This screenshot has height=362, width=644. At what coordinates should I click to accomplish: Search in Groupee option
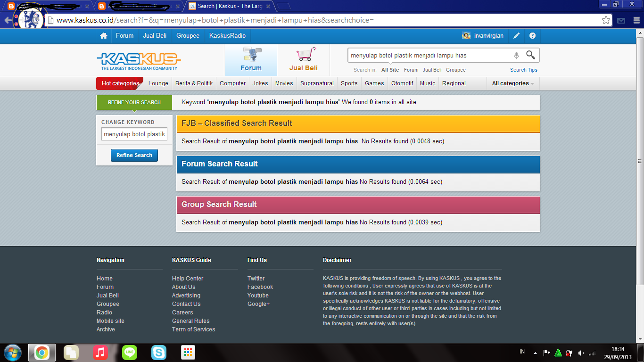(456, 70)
